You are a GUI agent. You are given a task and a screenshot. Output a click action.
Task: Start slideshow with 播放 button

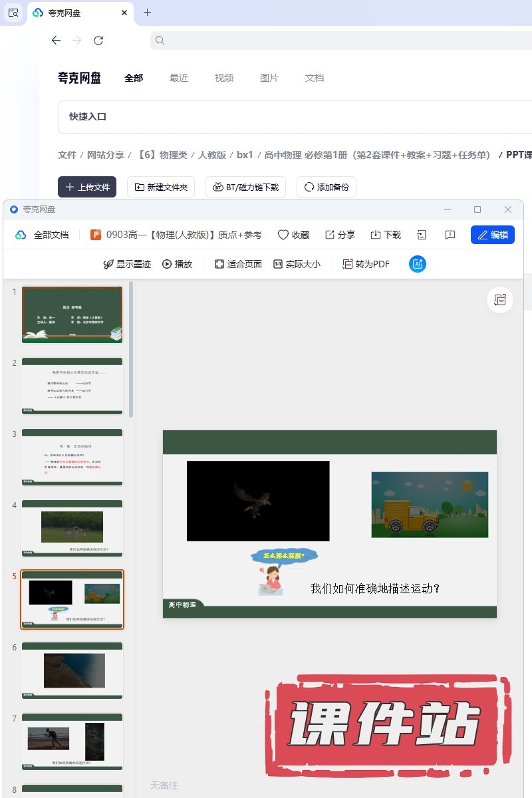point(177,264)
